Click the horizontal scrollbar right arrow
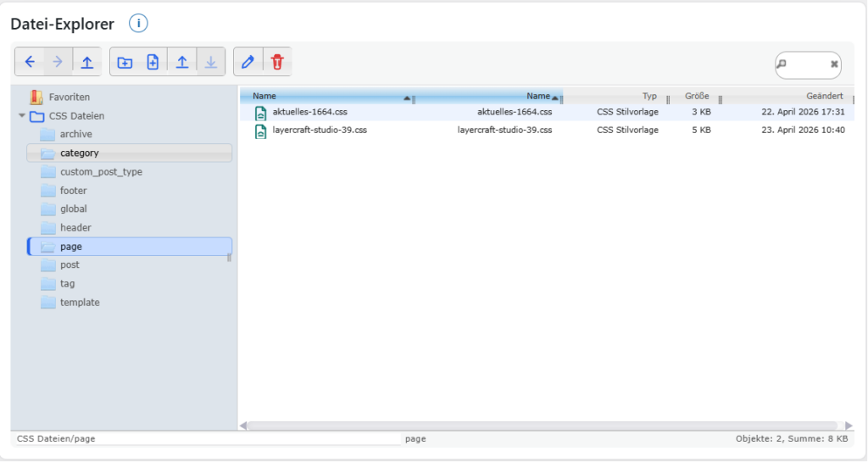The image size is (868, 462). coord(849,426)
